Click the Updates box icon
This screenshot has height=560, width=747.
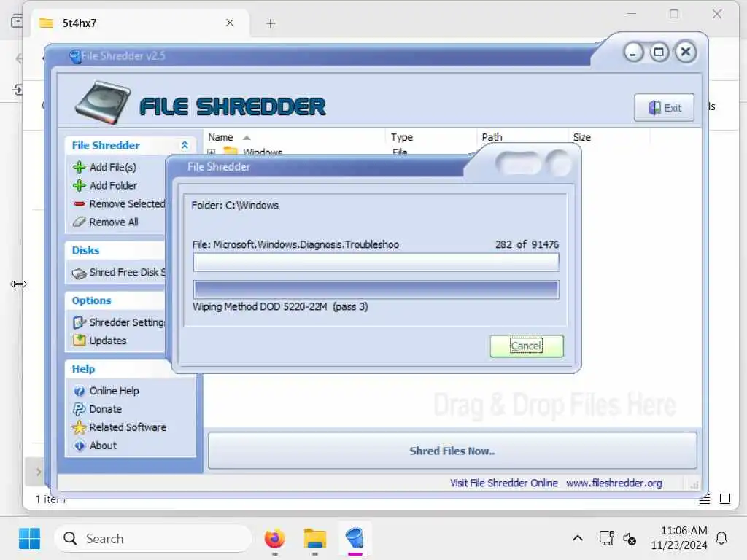coord(79,341)
